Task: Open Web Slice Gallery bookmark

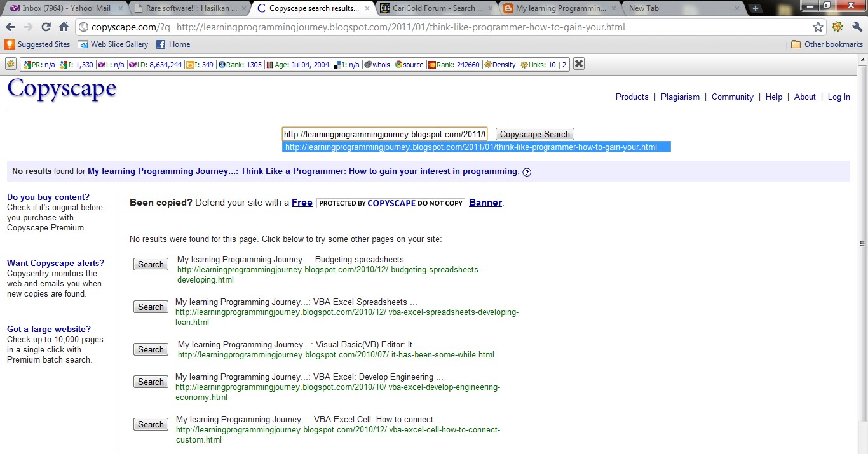Action: [x=113, y=44]
